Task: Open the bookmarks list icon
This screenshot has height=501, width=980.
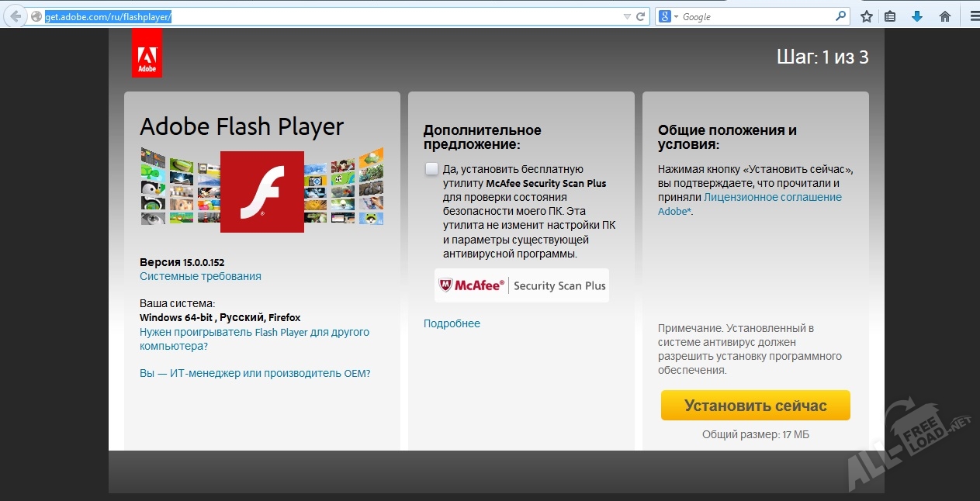Action: 891,16
